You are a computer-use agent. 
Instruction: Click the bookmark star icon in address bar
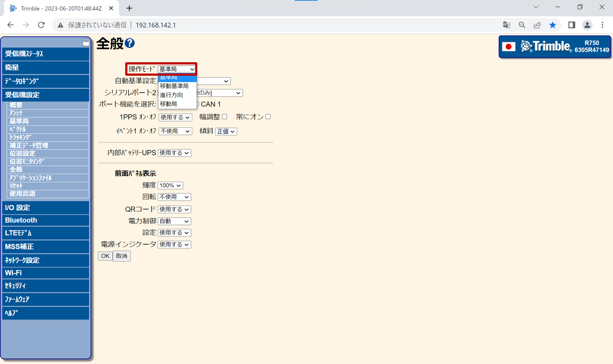pyautogui.click(x=553, y=25)
